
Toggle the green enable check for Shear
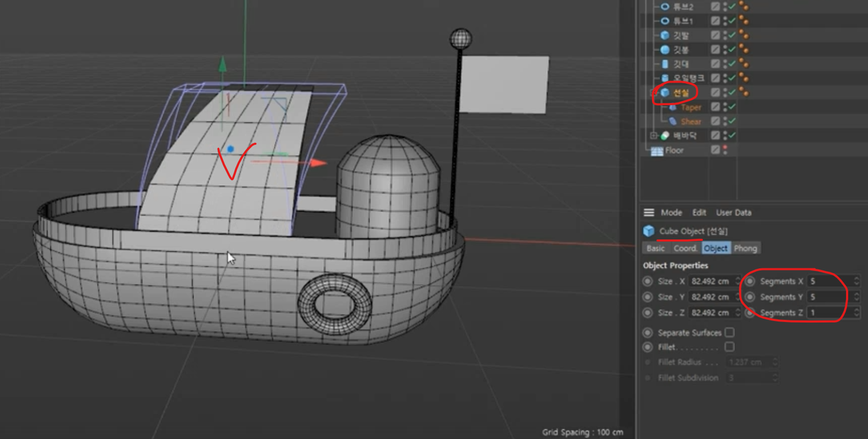[x=732, y=121]
